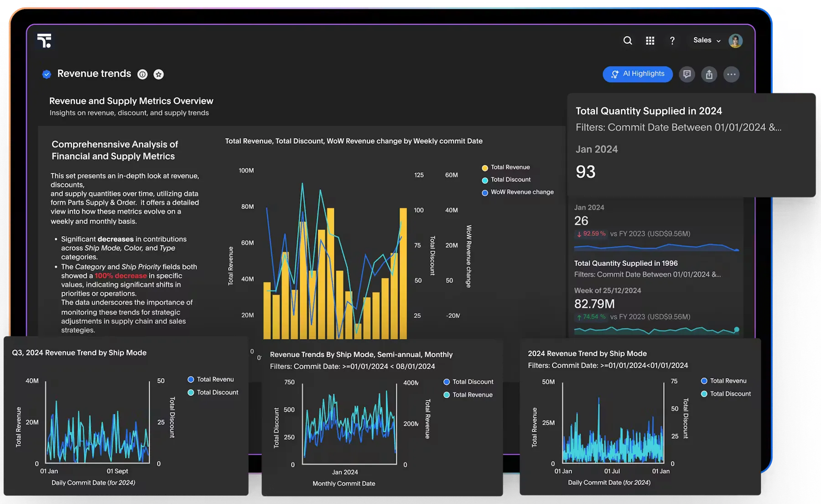Star the Revenue trends dashboard
The width and height of the screenshot is (821, 504).
pyautogui.click(x=159, y=74)
